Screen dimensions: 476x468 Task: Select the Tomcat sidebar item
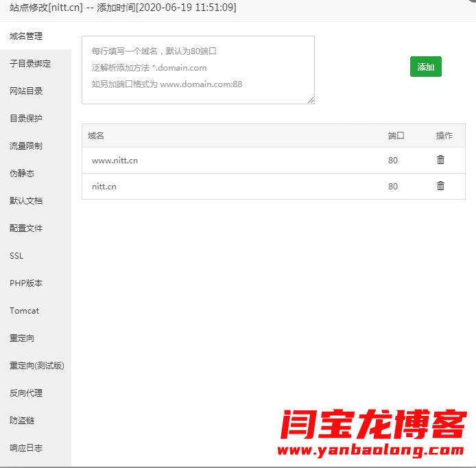[x=24, y=311]
